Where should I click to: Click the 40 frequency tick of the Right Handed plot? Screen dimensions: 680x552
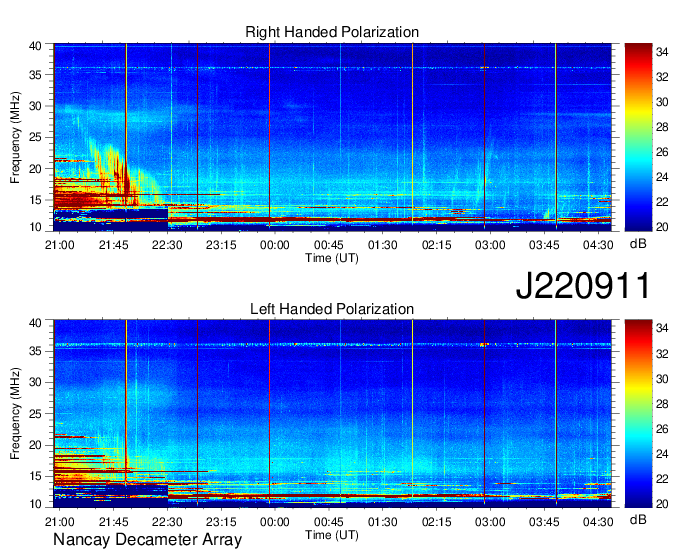pyautogui.click(x=35, y=46)
